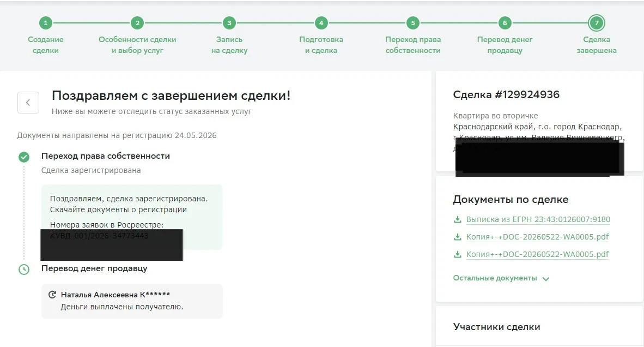Image resolution: width=644 pixels, height=347 pixels.
Task: Click download icon for Выписка из ЕГРН
Action: pos(457,219)
